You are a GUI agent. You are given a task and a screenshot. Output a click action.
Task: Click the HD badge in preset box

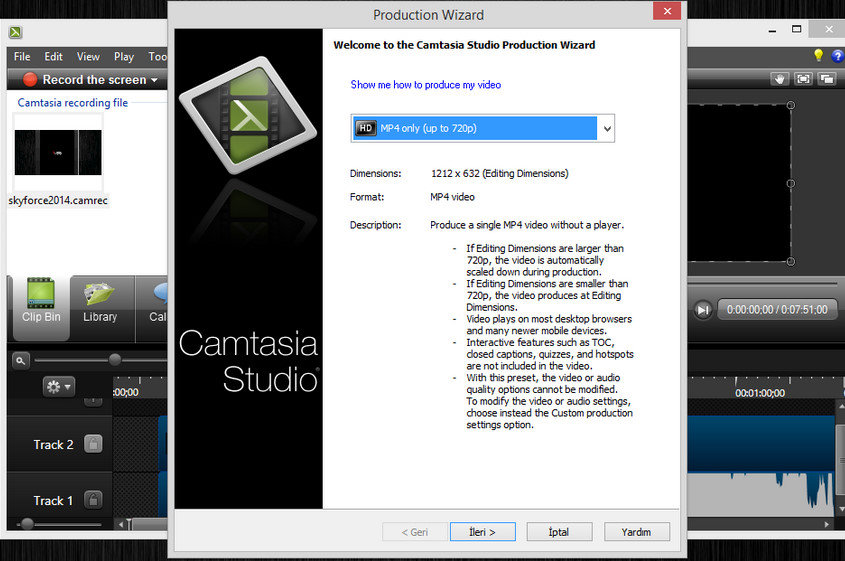(x=365, y=128)
